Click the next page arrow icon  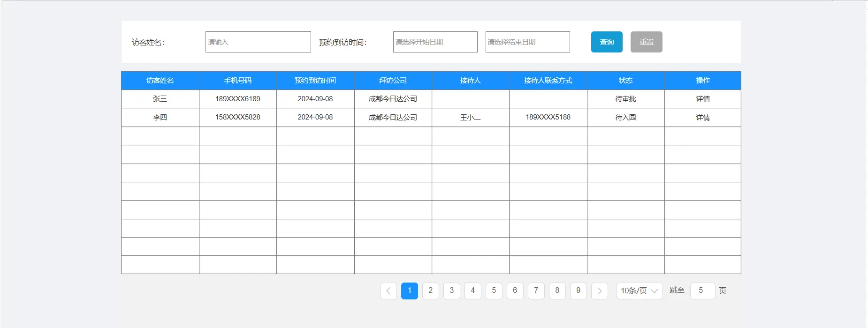[x=599, y=291]
